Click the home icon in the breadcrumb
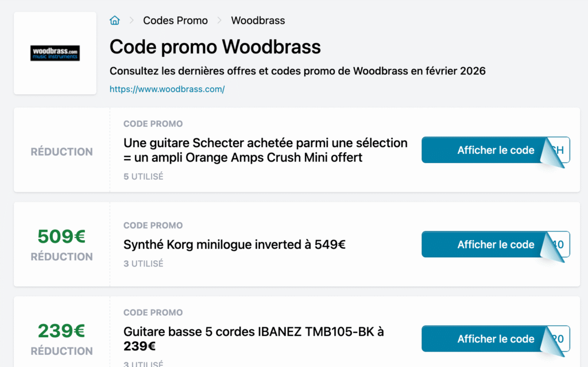 (x=114, y=20)
